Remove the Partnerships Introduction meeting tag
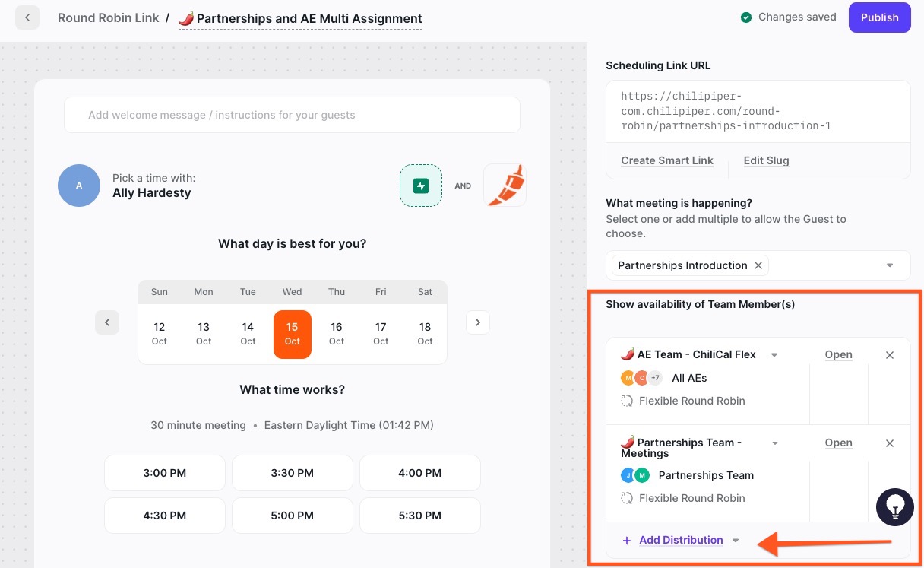This screenshot has height=568, width=924. [758, 265]
